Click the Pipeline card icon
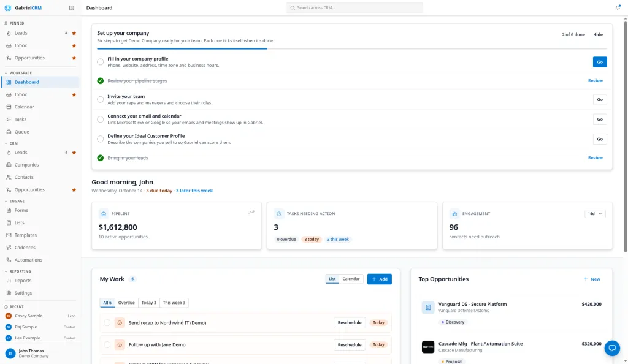 click(x=103, y=214)
